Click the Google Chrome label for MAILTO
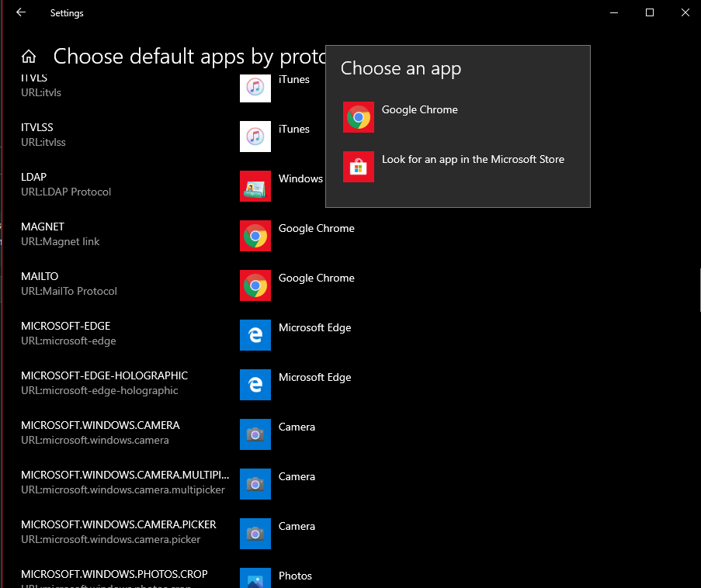701x588 pixels. coord(316,278)
